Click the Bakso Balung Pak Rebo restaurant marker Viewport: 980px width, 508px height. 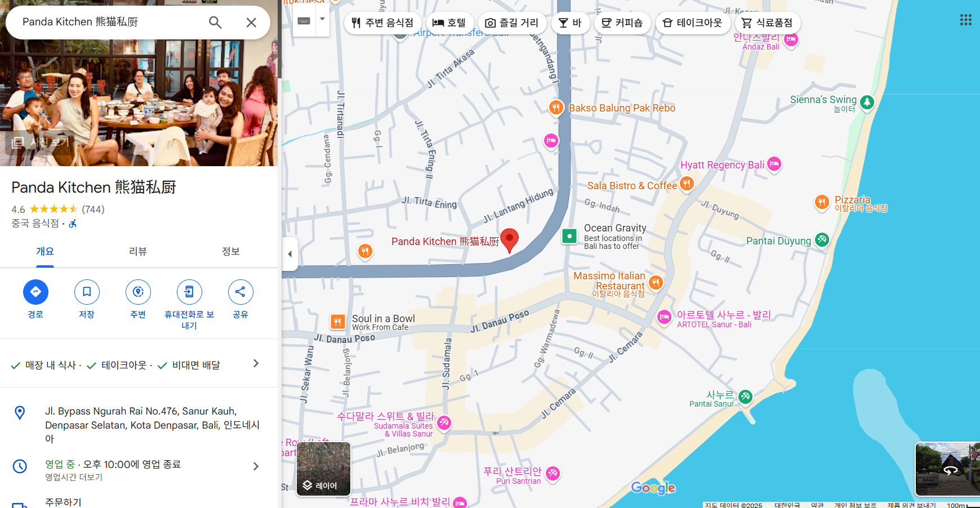[x=556, y=108]
